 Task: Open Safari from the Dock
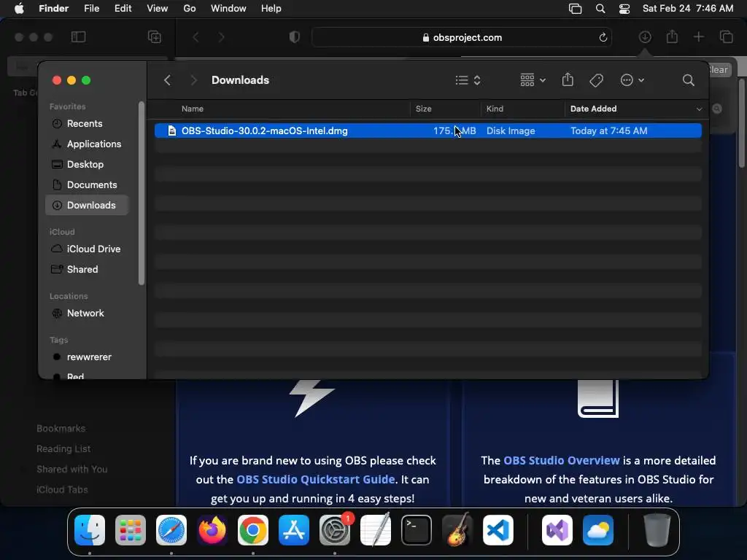[171, 530]
